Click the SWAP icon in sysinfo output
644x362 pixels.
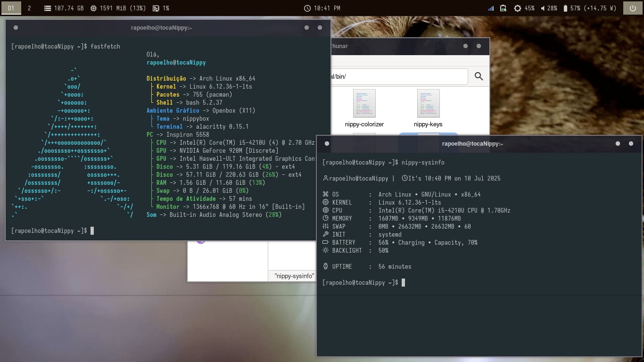pyautogui.click(x=325, y=226)
